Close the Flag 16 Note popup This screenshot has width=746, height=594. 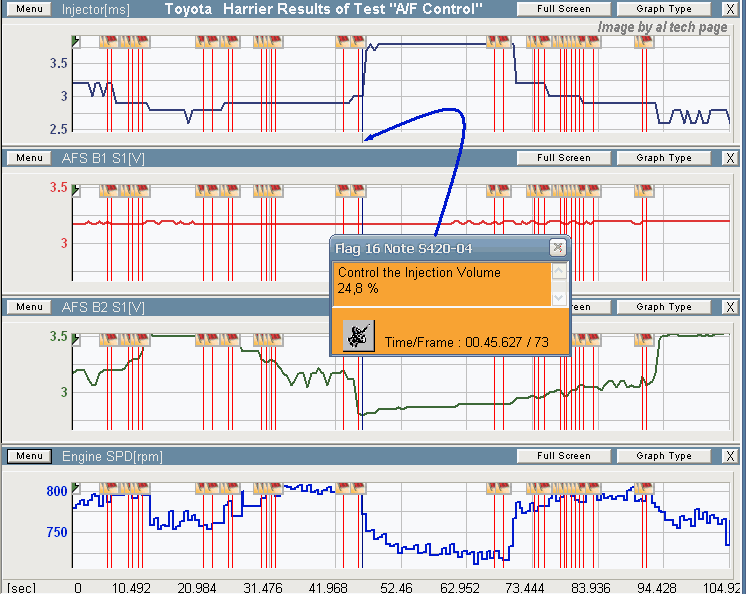[557, 248]
